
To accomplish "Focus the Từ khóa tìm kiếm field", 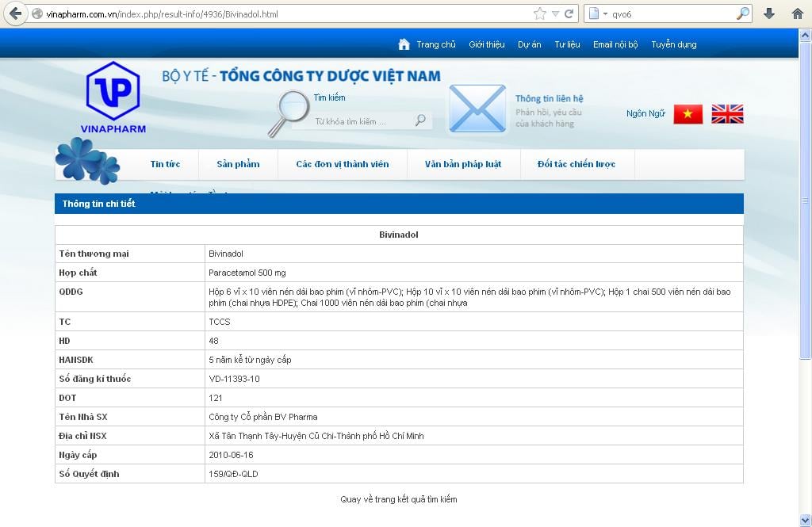I will [x=362, y=121].
